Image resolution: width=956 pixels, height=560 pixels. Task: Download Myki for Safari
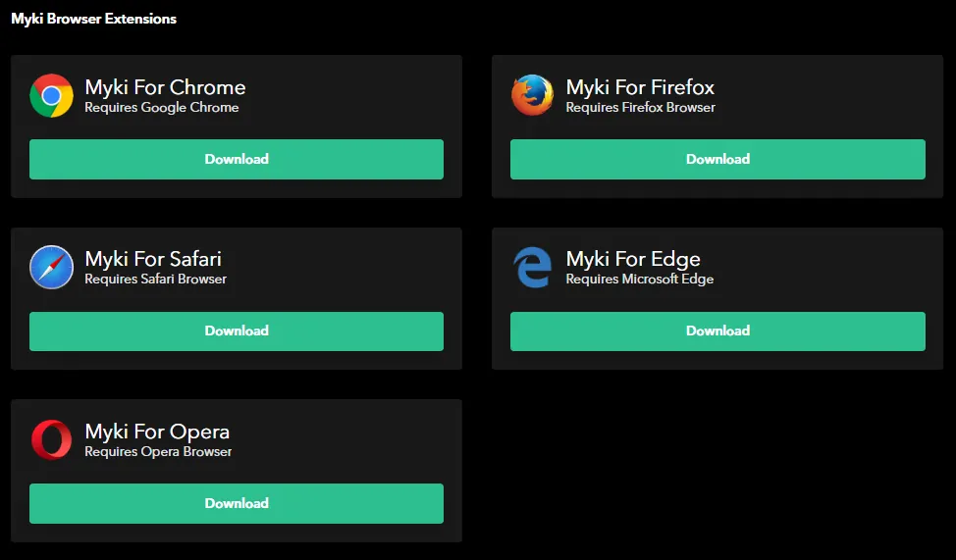coord(237,331)
